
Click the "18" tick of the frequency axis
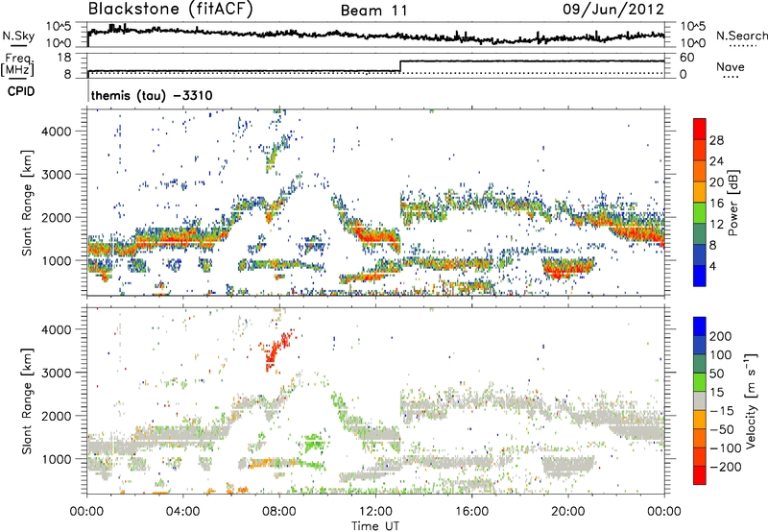(64, 58)
